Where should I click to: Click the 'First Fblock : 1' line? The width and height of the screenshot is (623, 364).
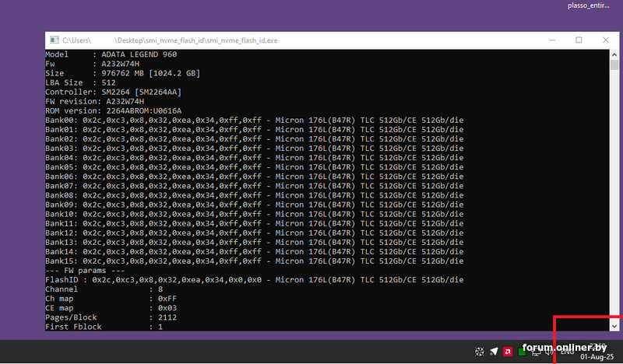point(104,327)
